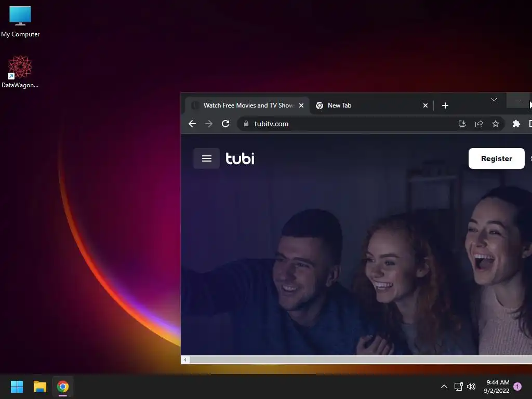Open the clock showing 9:44 AM
The height and width of the screenshot is (399, 532).
tap(497, 387)
